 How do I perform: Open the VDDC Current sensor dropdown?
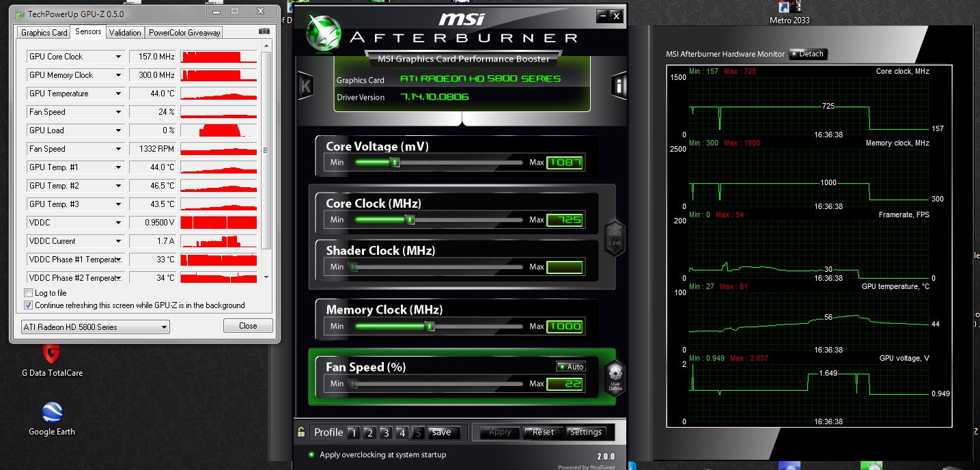click(118, 241)
